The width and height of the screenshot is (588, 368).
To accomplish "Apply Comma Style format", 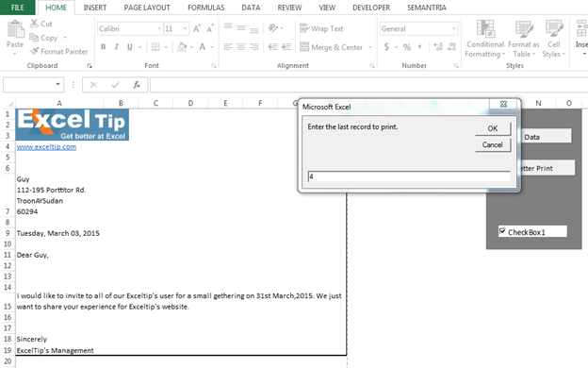I will pyautogui.click(x=419, y=47).
